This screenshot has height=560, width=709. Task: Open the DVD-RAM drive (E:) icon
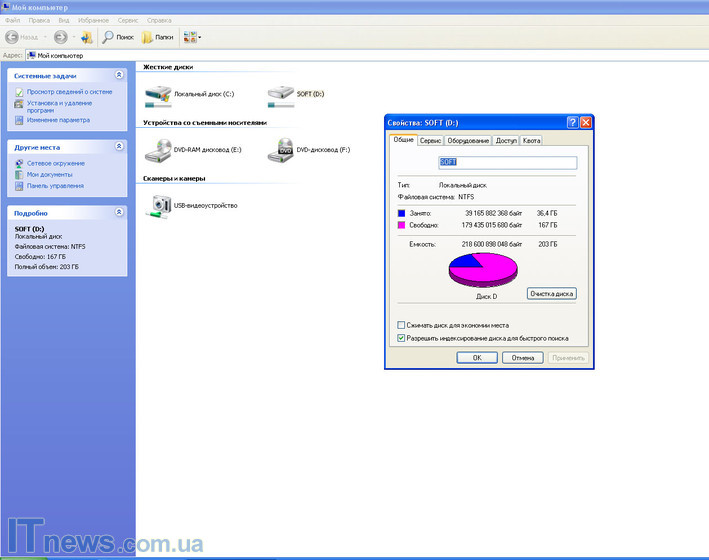tap(158, 150)
